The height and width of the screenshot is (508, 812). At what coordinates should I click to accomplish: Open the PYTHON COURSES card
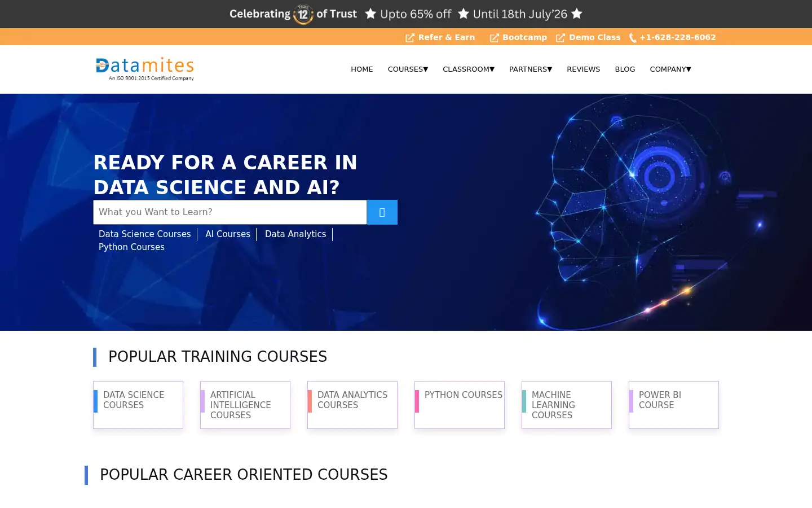tap(460, 405)
